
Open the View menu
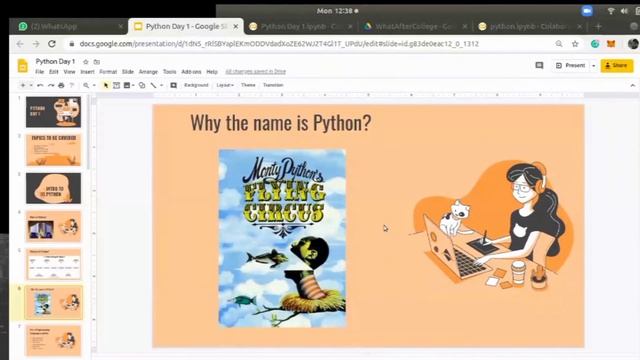[x=69, y=72]
